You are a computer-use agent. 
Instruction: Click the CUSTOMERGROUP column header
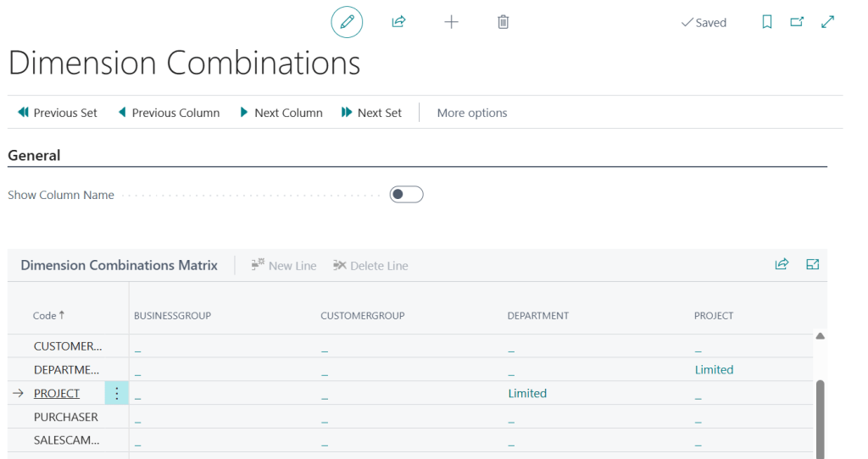click(x=363, y=316)
